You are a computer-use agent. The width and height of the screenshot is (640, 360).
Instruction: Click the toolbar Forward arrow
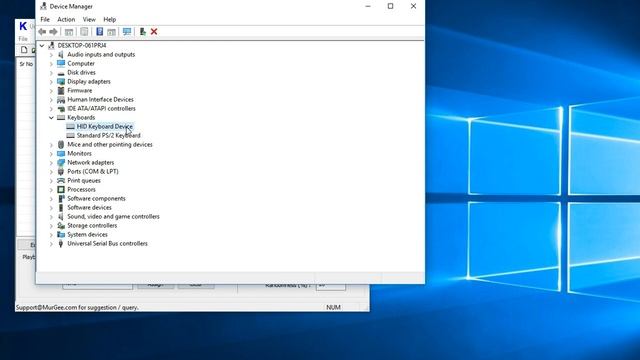(53, 31)
